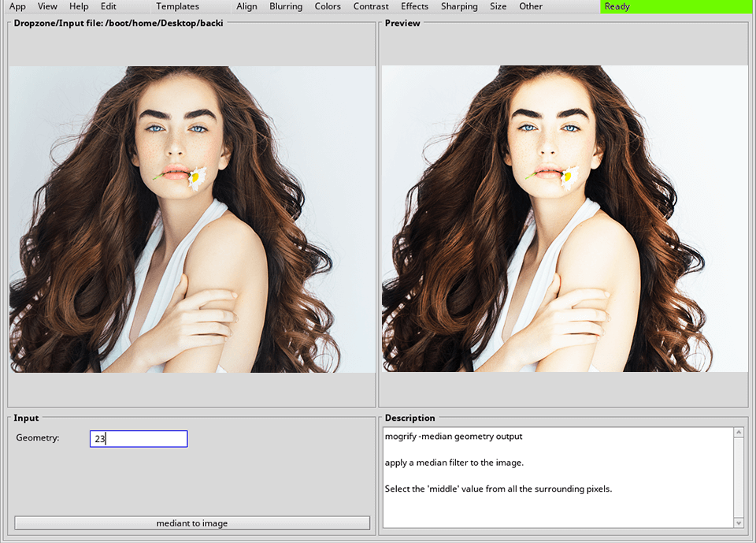Viewport: 756px width, 543px height.
Task: Open the Other menu
Action: (531, 6)
